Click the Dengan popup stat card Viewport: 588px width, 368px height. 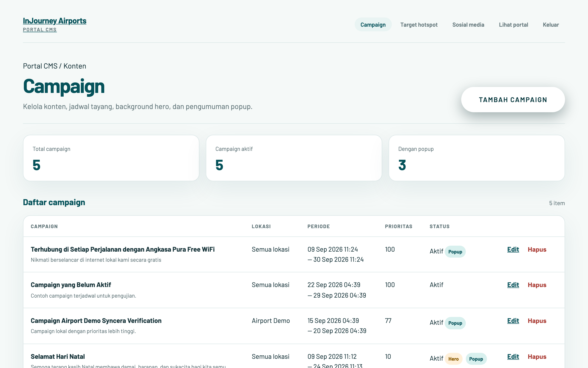477,158
